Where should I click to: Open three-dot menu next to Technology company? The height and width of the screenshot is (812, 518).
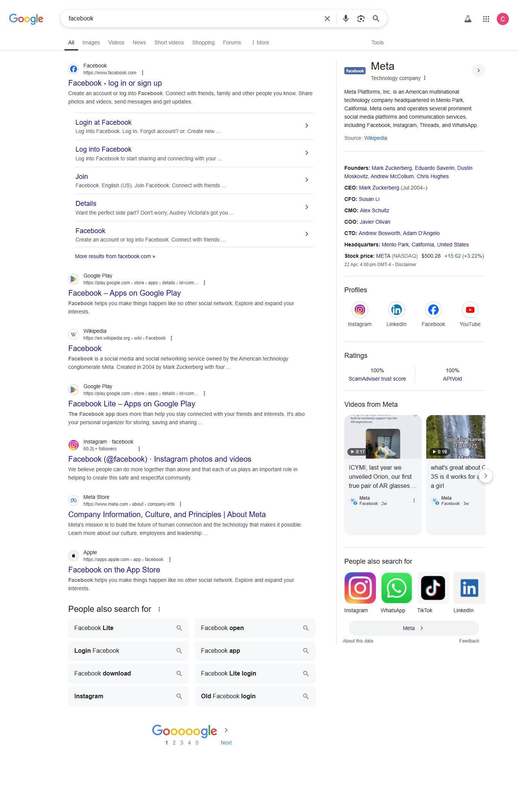pyautogui.click(x=425, y=78)
